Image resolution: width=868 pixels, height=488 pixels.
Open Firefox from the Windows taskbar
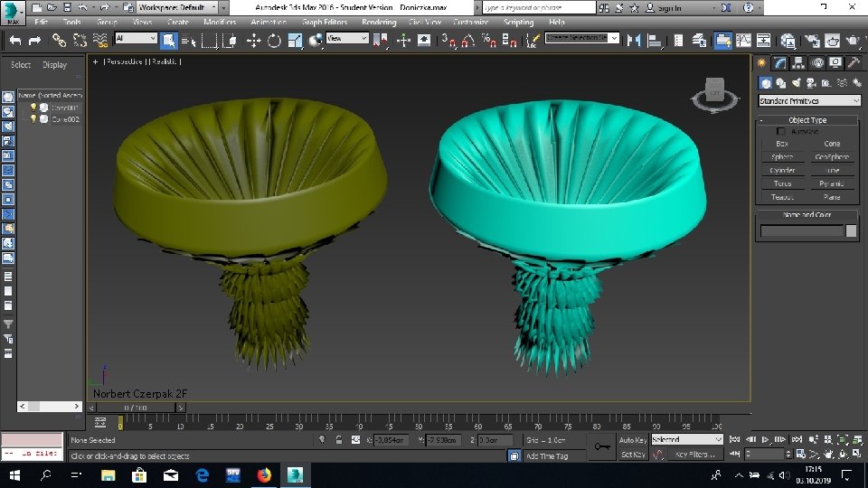click(264, 474)
